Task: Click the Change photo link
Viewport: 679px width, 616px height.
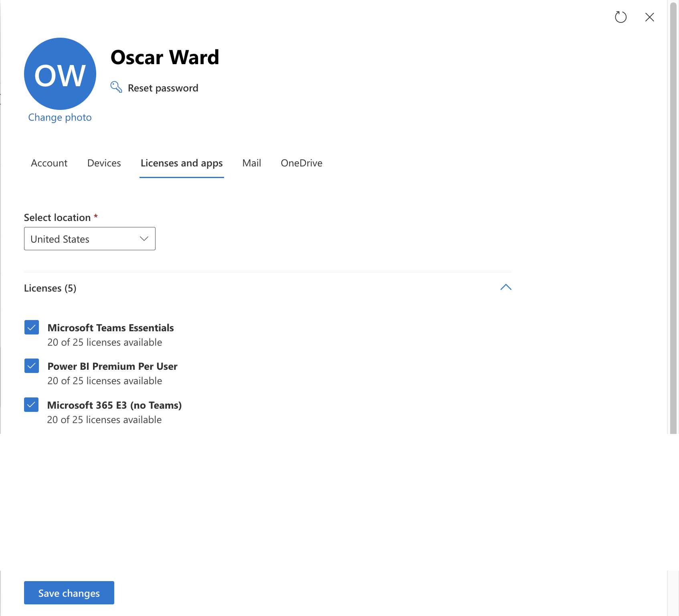Action: pyautogui.click(x=60, y=117)
